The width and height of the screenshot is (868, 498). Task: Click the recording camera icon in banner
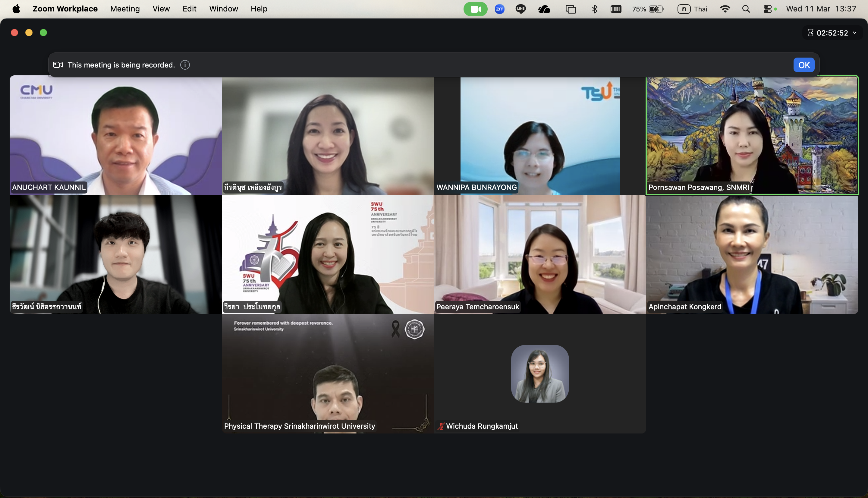coord(58,65)
